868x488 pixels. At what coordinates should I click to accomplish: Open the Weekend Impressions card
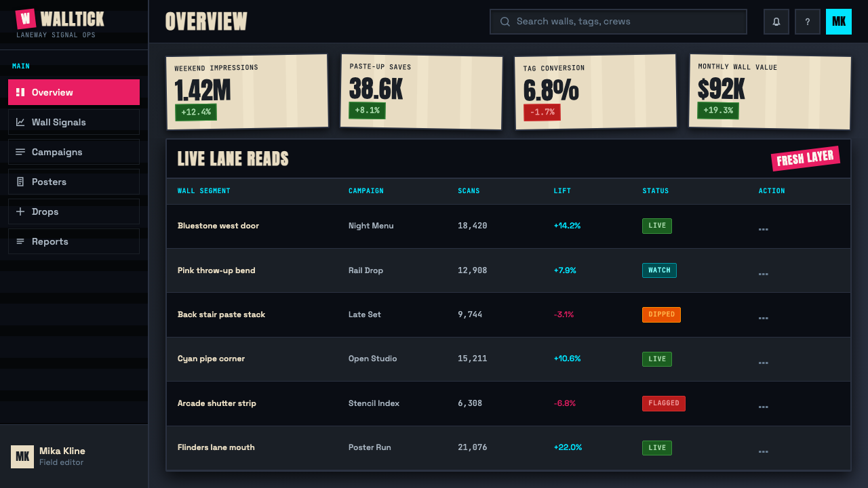pos(248,91)
